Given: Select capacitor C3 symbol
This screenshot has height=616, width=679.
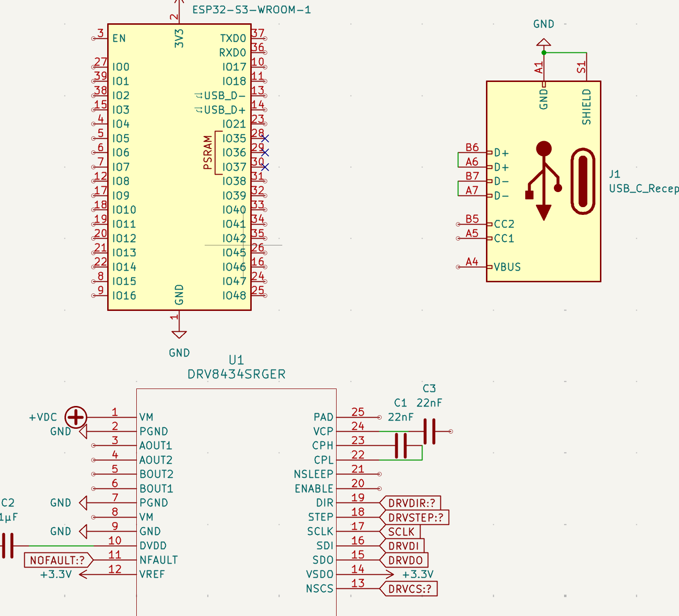Looking at the screenshot, I should pyautogui.click(x=428, y=431).
